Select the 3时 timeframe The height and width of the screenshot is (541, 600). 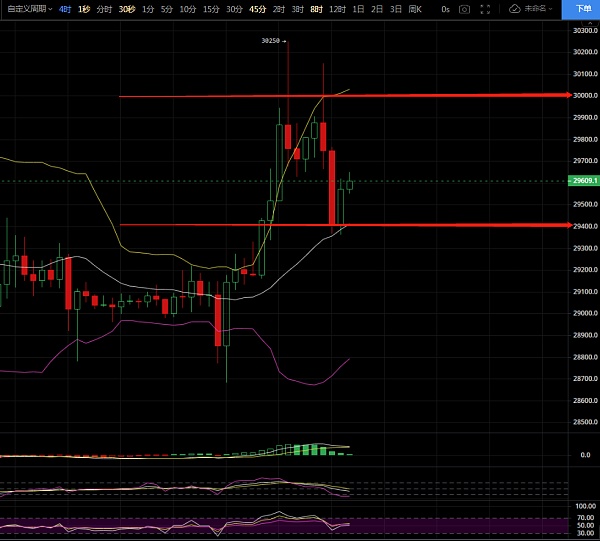click(x=297, y=9)
